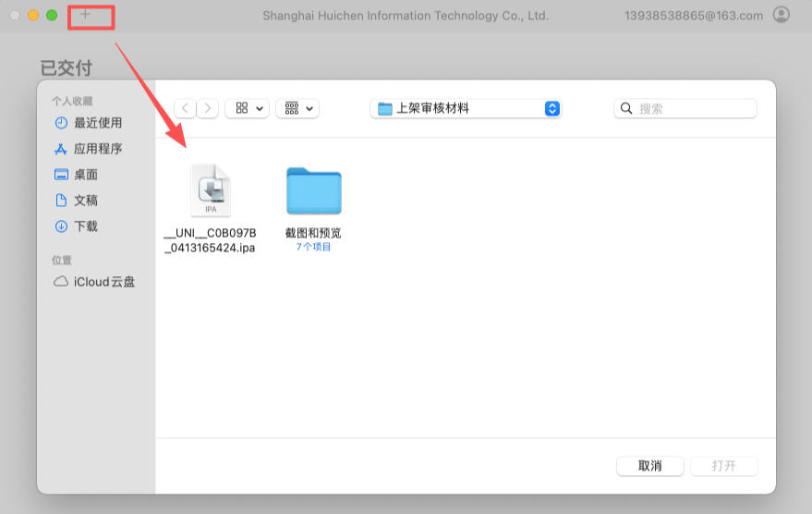
Task: Click the search field in file dialog
Action: click(685, 108)
